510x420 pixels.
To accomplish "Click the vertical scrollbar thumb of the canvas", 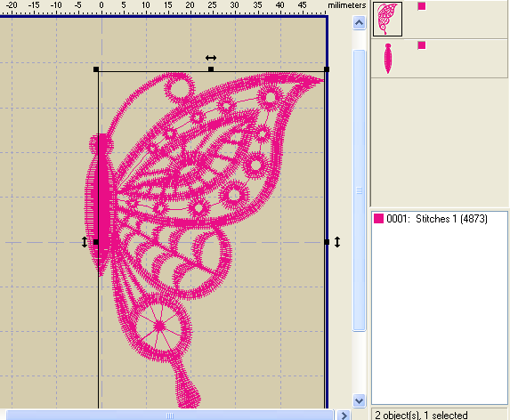I will (x=359, y=190).
